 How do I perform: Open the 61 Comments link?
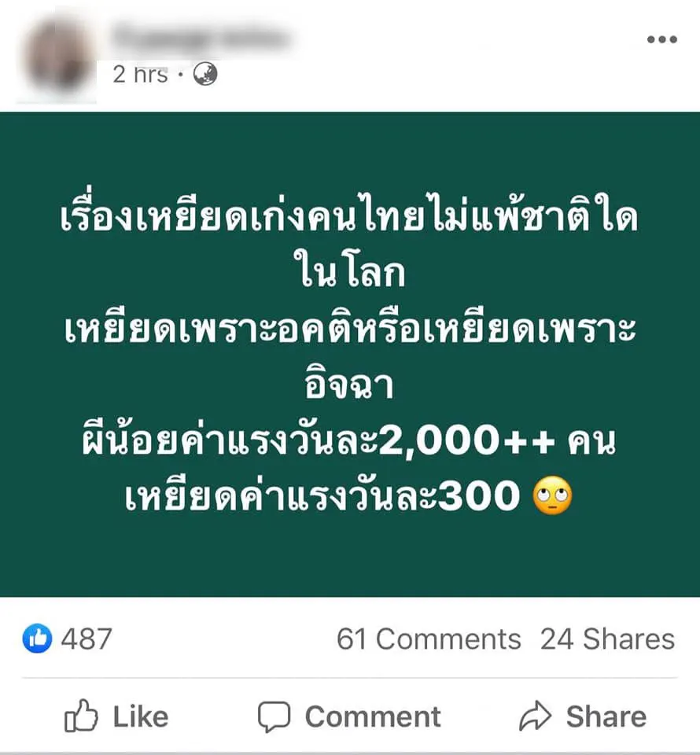tap(429, 639)
